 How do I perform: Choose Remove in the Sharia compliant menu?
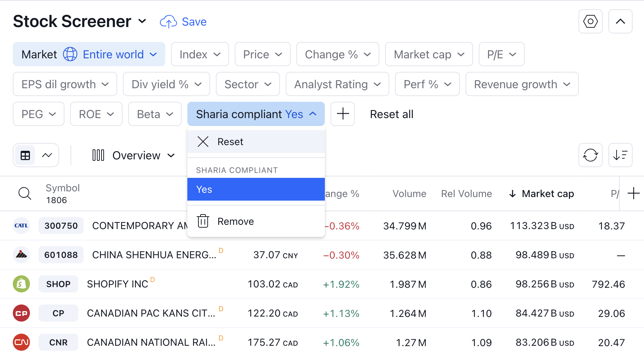click(256, 221)
